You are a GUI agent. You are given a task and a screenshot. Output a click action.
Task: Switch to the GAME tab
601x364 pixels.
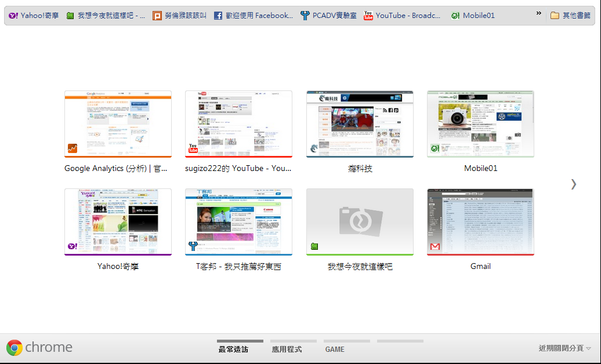[x=335, y=349]
